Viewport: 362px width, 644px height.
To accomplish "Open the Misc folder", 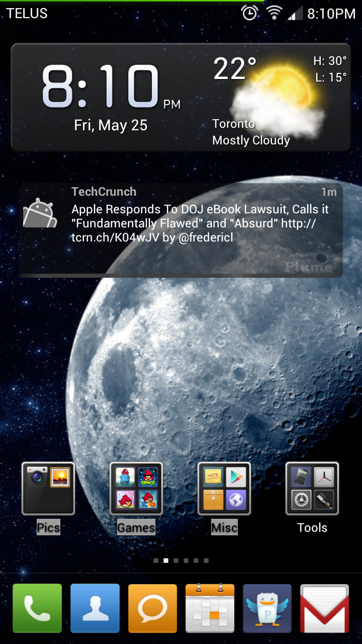I will pos(224,488).
